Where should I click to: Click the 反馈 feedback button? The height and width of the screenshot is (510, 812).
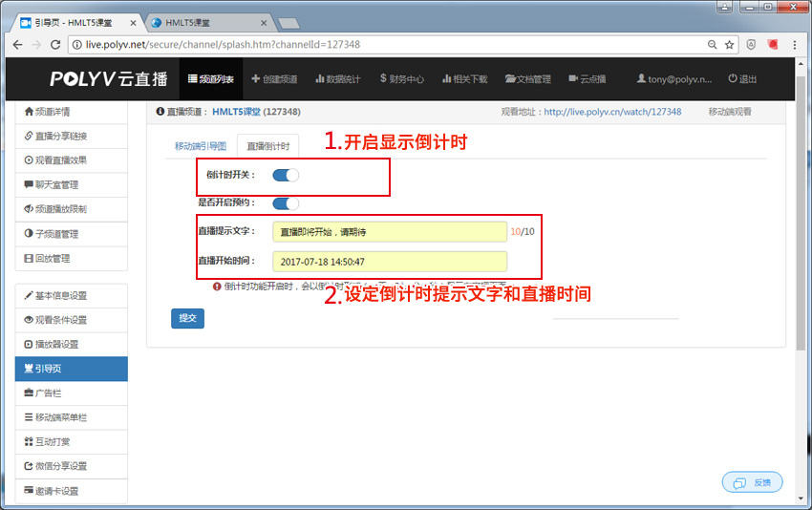coord(753,482)
